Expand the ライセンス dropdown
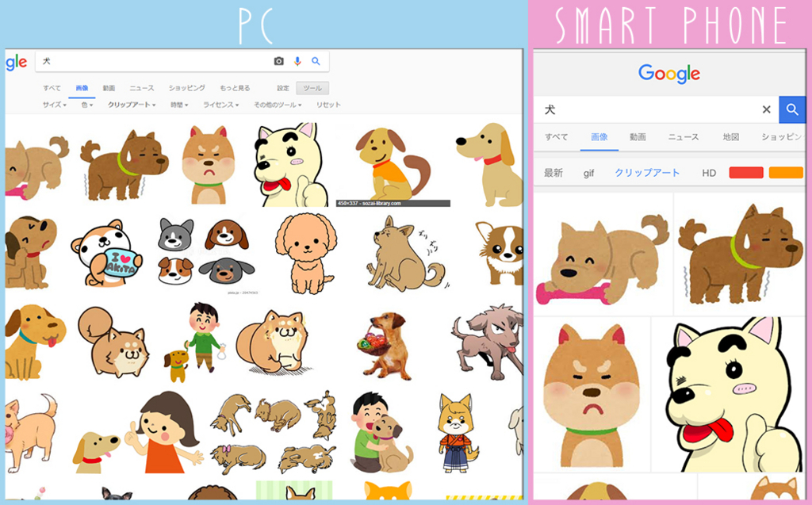Screen dimensions: 812x505 coord(220,105)
